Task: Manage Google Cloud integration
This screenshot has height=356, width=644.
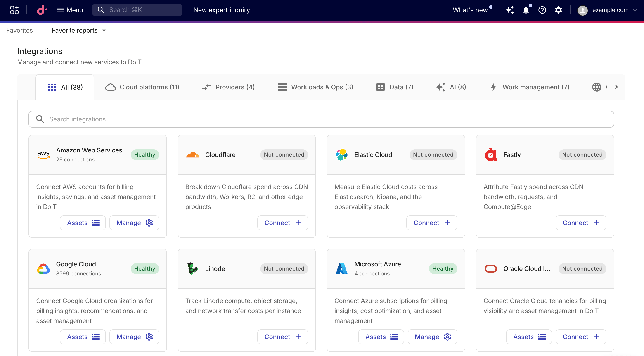Action: point(134,337)
